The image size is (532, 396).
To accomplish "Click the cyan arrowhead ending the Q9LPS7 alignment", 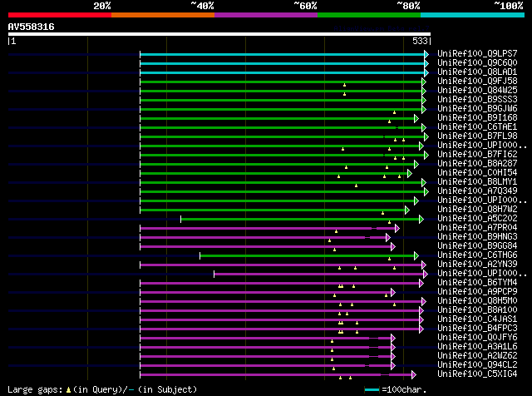I will point(426,54).
